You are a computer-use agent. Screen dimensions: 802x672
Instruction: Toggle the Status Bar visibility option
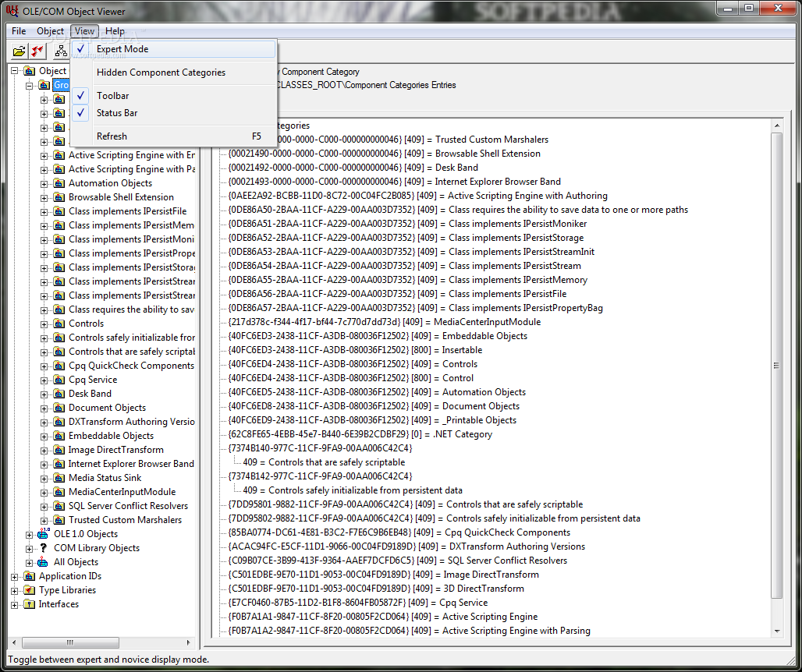(x=173, y=113)
